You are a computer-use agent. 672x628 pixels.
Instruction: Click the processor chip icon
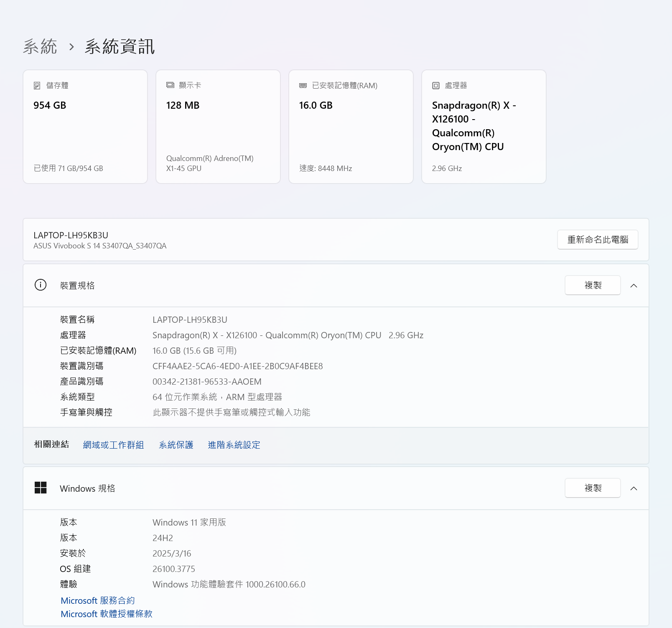436,85
